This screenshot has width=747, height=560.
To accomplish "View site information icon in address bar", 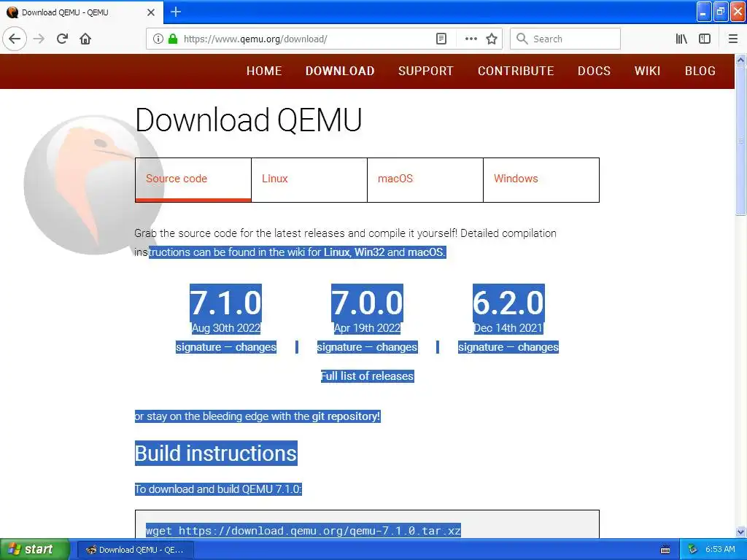I will pyautogui.click(x=158, y=39).
